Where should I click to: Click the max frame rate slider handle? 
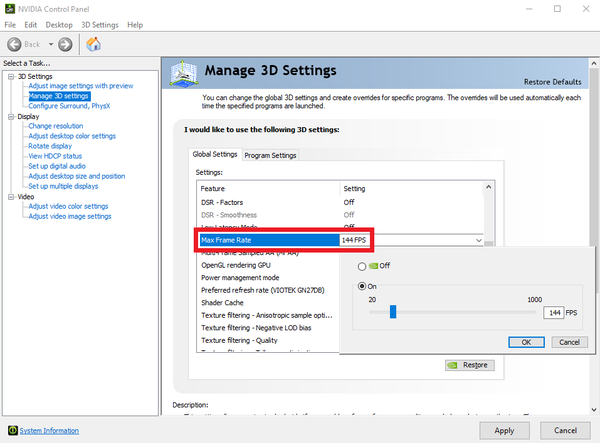pos(393,312)
